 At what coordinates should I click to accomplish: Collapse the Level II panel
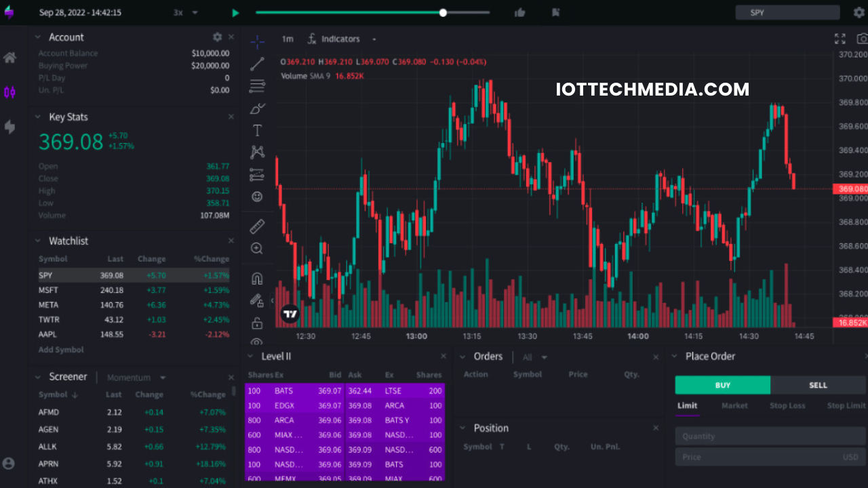coord(250,357)
